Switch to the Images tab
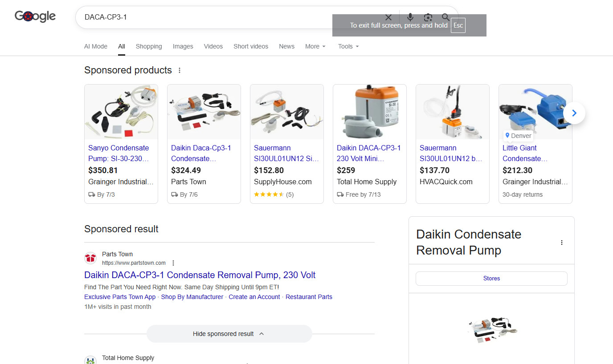Viewport: 613px width, 364px height. click(183, 46)
